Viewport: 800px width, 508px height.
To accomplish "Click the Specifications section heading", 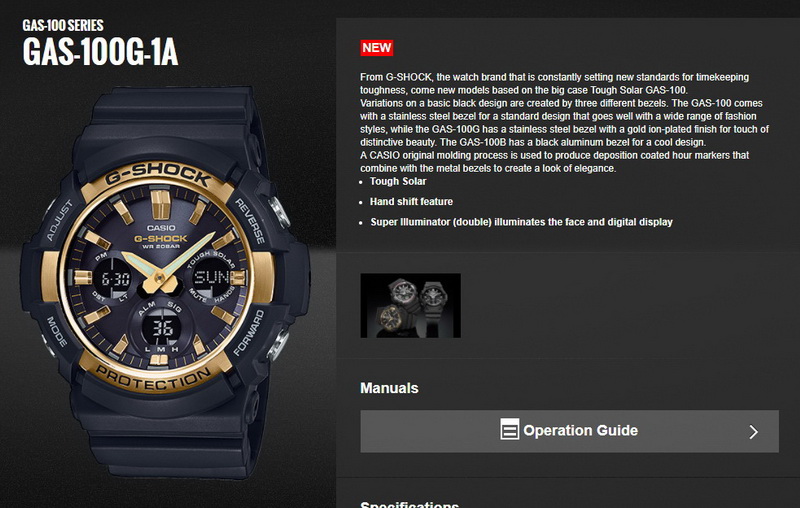I will [x=409, y=504].
